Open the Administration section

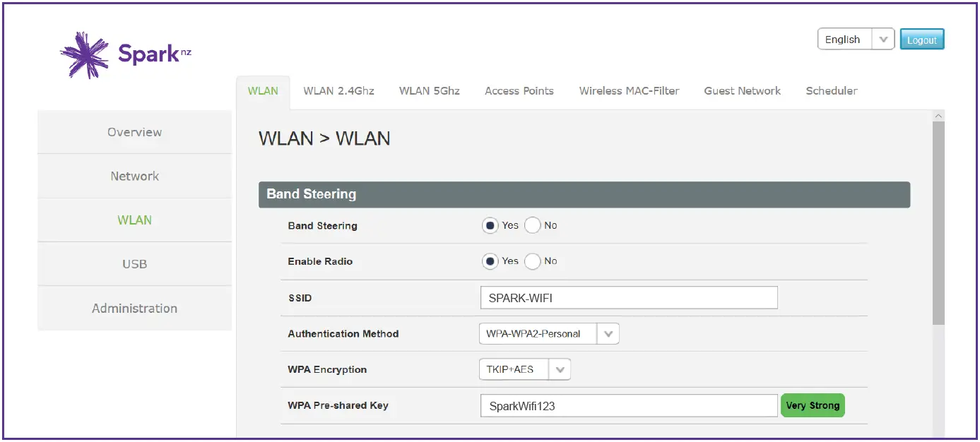134,308
